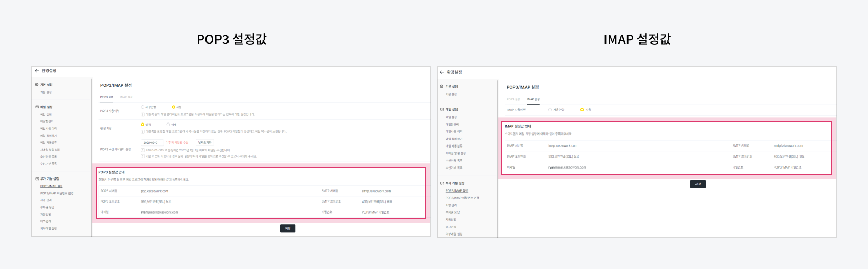
Task: Switch to IMAP 설정 tab in the POP3 window
Action: (x=126, y=97)
